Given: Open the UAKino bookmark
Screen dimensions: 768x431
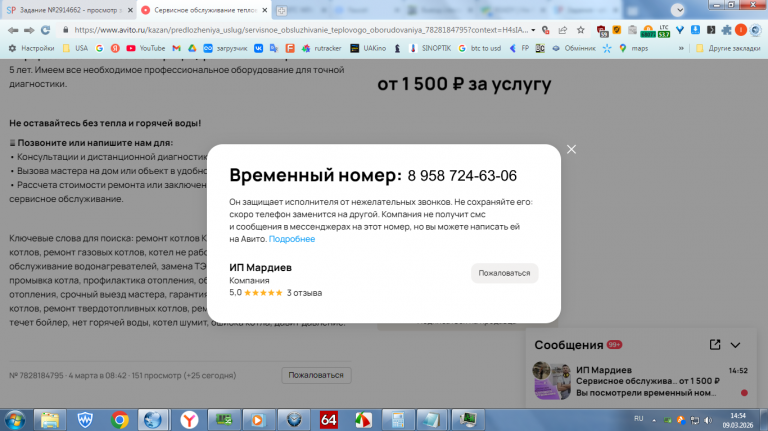Looking at the screenshot, I should coord(368,48).
